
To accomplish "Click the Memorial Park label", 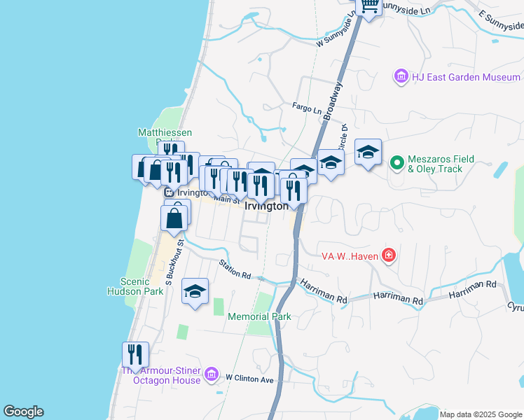I will click(x=259, y=316).
